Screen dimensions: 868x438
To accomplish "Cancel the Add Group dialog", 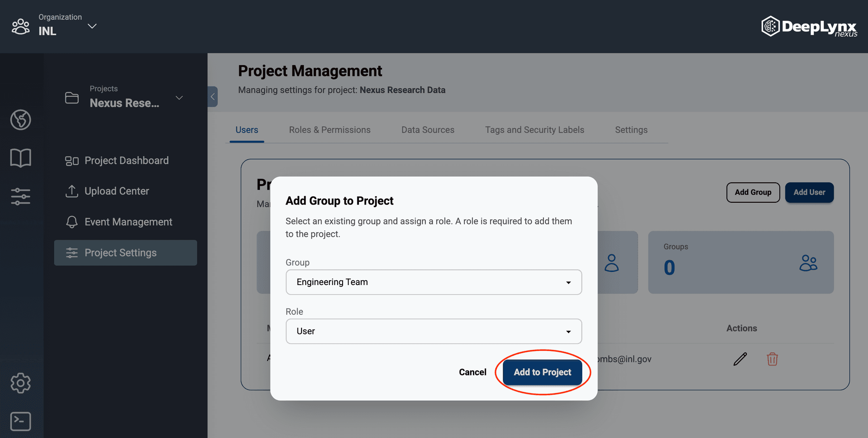I will coord(472,372).
